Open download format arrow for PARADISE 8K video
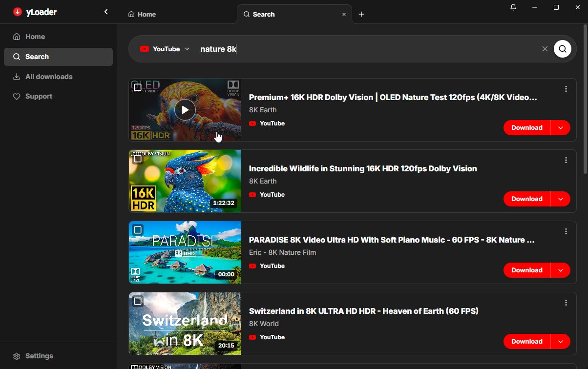Screen dimensions: 588x369 click(561, 270)
